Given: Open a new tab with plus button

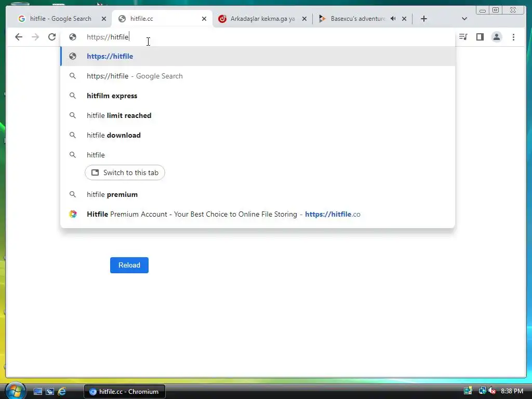Looking at the screenshot, I should pyautogui.click(x=423, y=19).
